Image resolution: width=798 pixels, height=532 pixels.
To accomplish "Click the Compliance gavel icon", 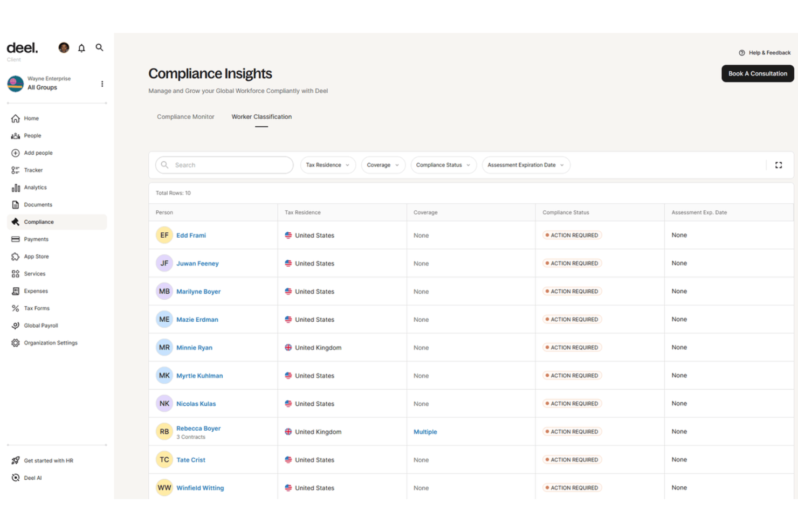I will point(16,222).
